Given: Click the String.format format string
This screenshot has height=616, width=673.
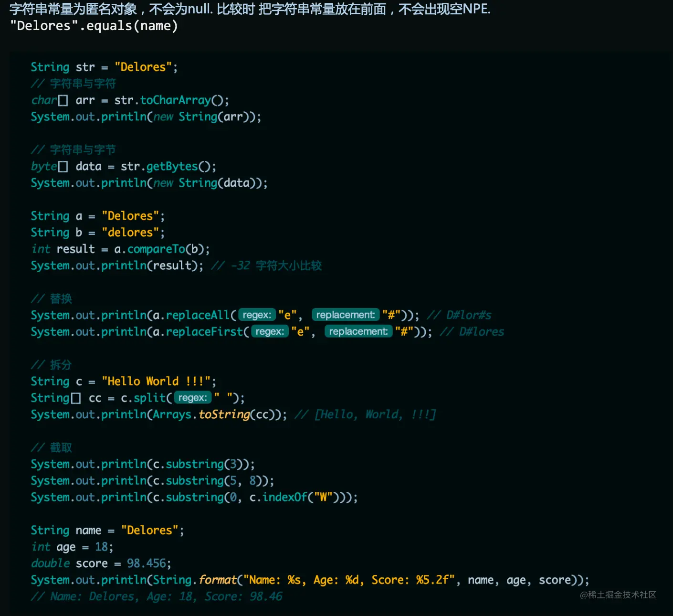Looking at the screenshot, I should [x=349, y=580].
